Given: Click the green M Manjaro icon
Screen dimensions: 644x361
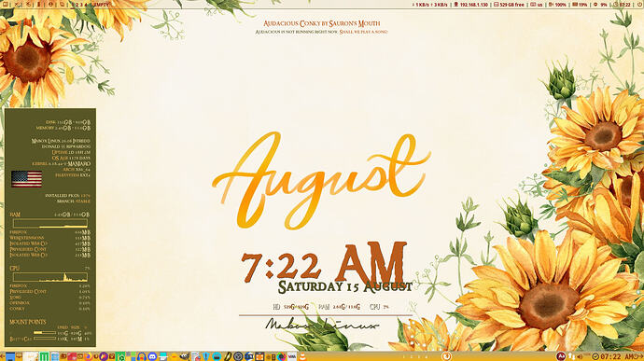Looking at the screenshot, I should (44, 356).
